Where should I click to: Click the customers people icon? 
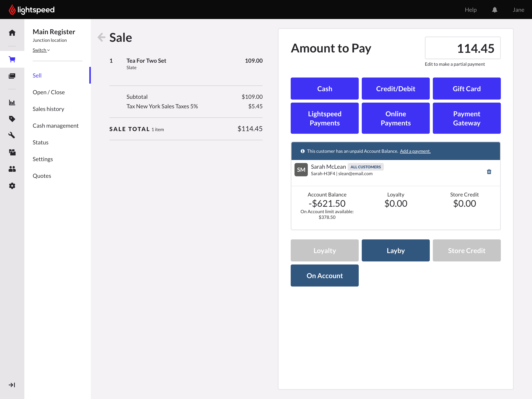12,169
